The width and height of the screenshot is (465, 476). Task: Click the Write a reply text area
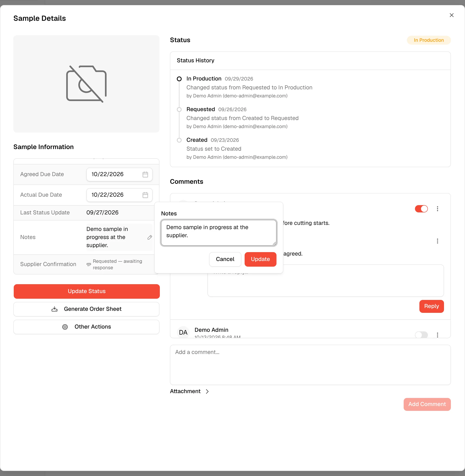click(326, 281)
